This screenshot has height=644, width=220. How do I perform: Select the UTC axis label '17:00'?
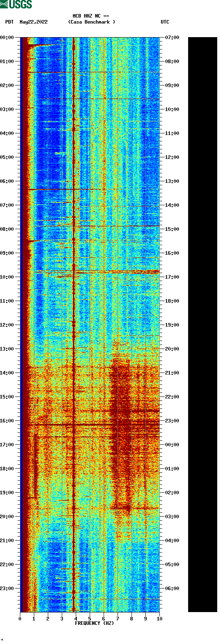(x=172, y=277)
